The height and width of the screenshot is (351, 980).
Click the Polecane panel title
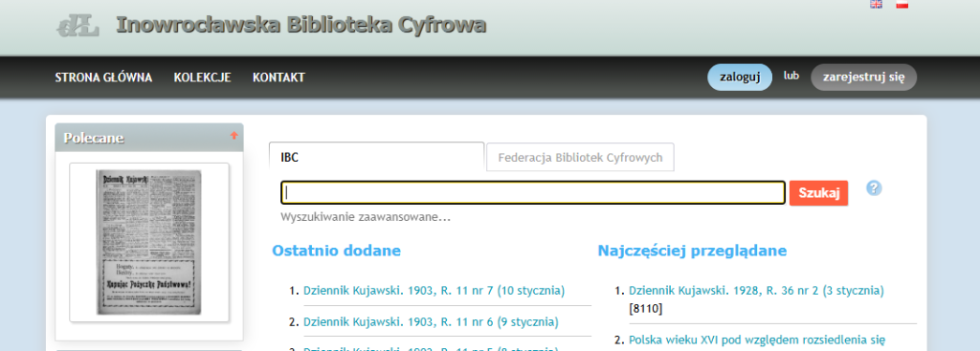[x=94, y=138]
